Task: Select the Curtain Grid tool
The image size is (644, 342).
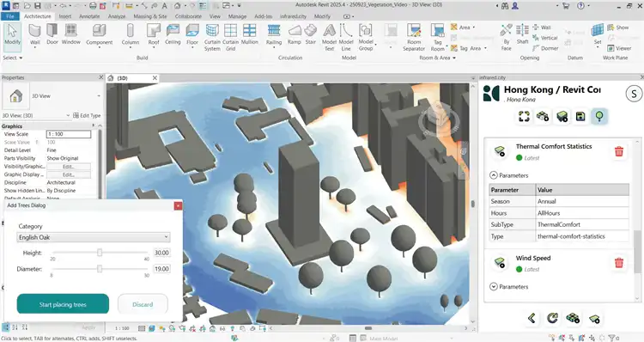Action: coord(230,37)
